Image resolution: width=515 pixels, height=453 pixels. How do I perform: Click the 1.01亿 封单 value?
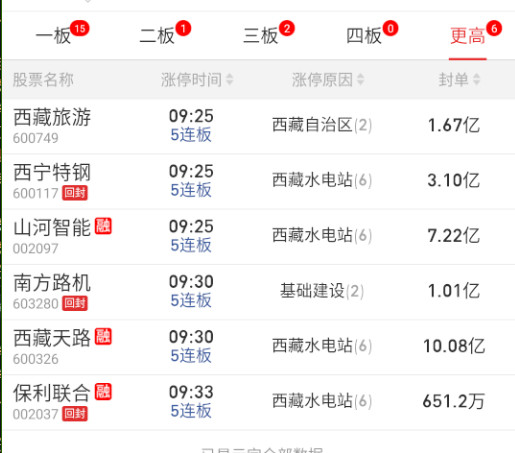(454, 291)
